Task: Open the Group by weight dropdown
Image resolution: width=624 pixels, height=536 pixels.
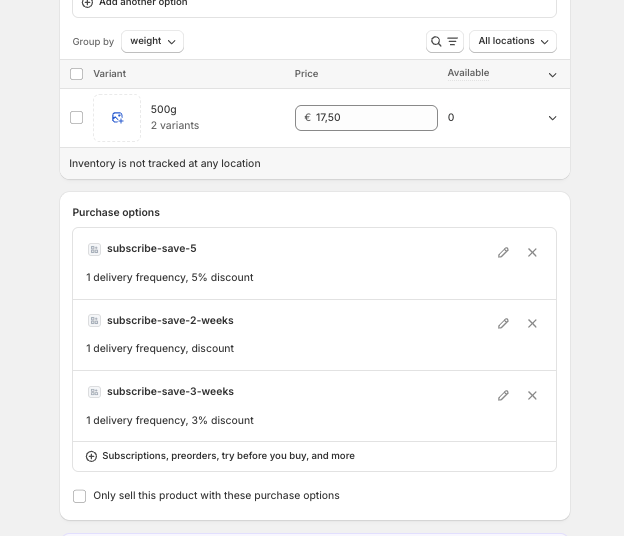Action: 152,41
